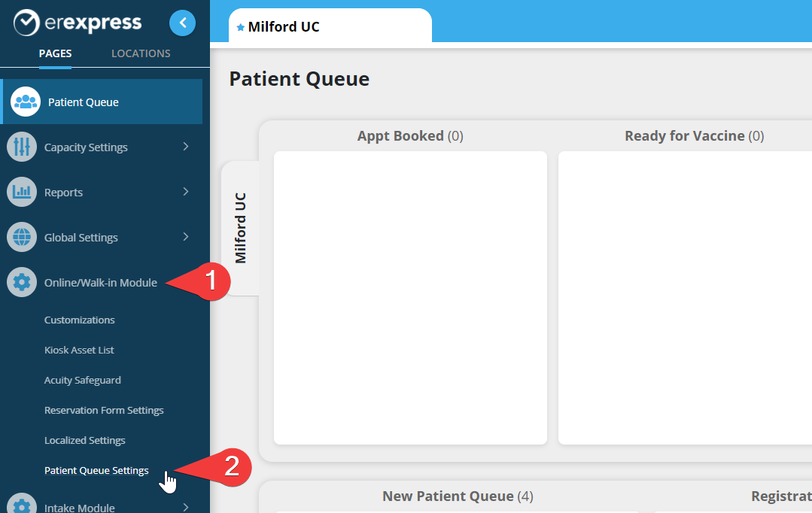Open Reservation Form Settings
The image size is (812, 513).
[104, 410]
